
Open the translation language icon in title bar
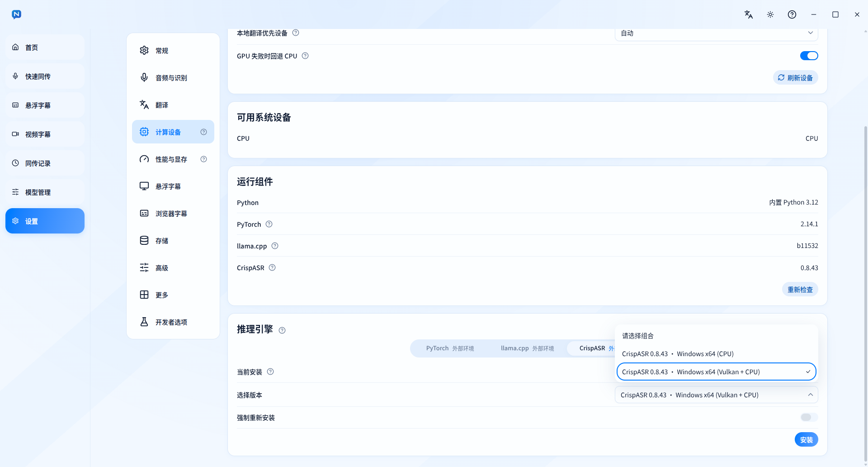pos(749,14)
